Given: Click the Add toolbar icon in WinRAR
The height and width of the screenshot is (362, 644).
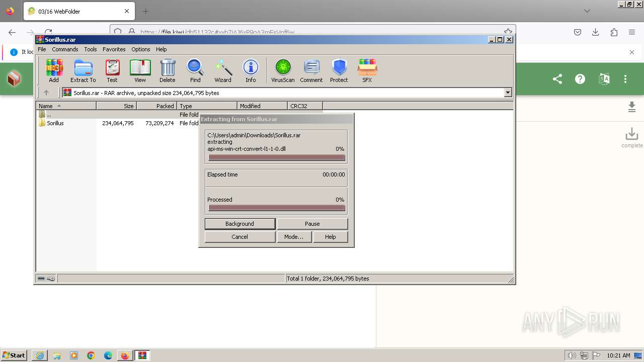Looking at the screenshot, I should point(54,70).
